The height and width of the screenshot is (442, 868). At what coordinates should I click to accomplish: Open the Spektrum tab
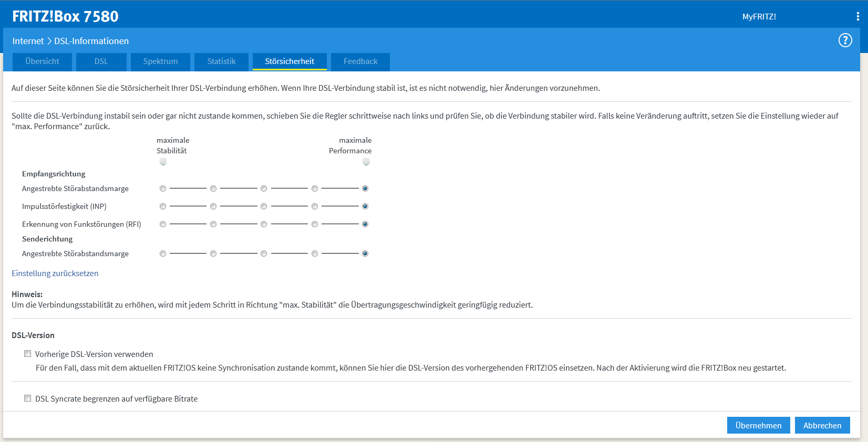click(x=160, y=61)
